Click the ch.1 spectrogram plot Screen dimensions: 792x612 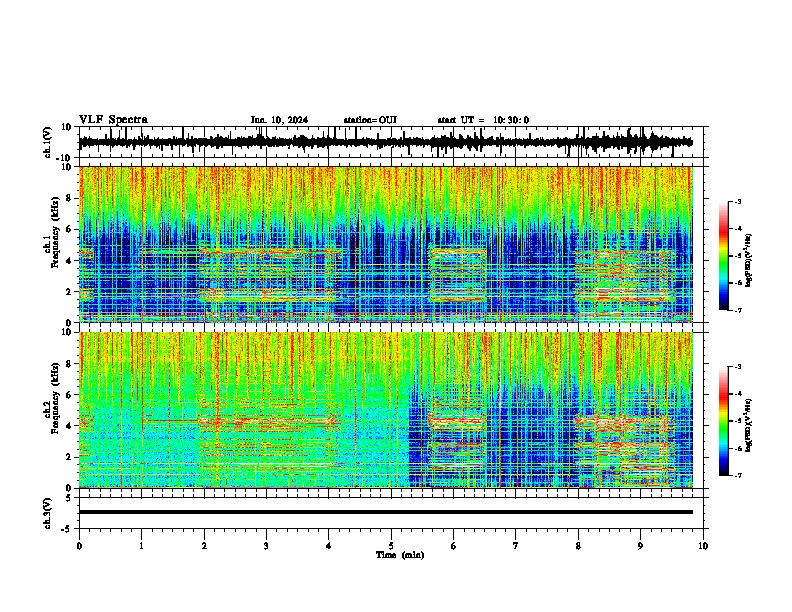click(386, 244)
